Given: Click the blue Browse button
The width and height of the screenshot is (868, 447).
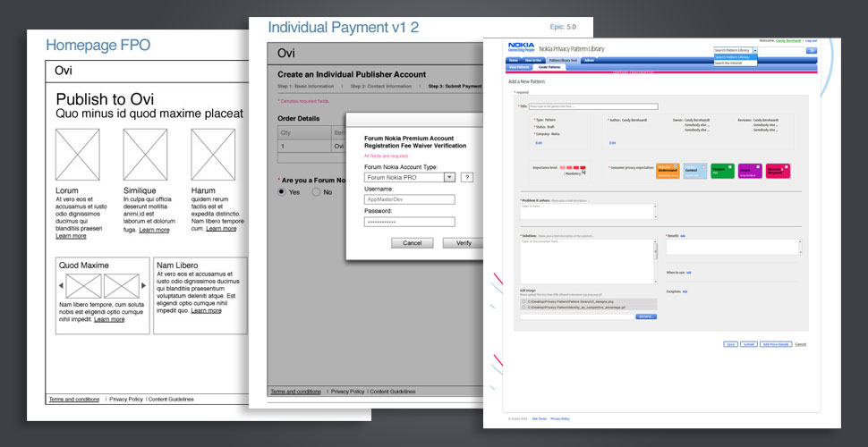Looking at the screenshot, I should point(646,316).
